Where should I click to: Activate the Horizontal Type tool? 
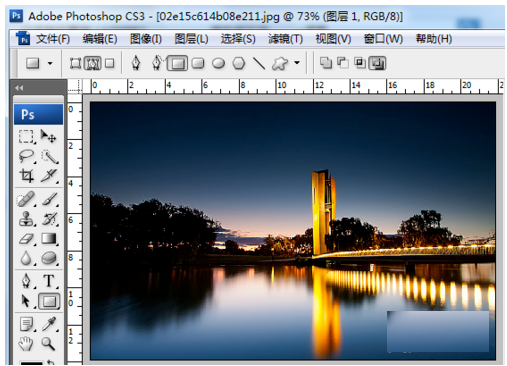pyautogui.click(x=49, y=281)
